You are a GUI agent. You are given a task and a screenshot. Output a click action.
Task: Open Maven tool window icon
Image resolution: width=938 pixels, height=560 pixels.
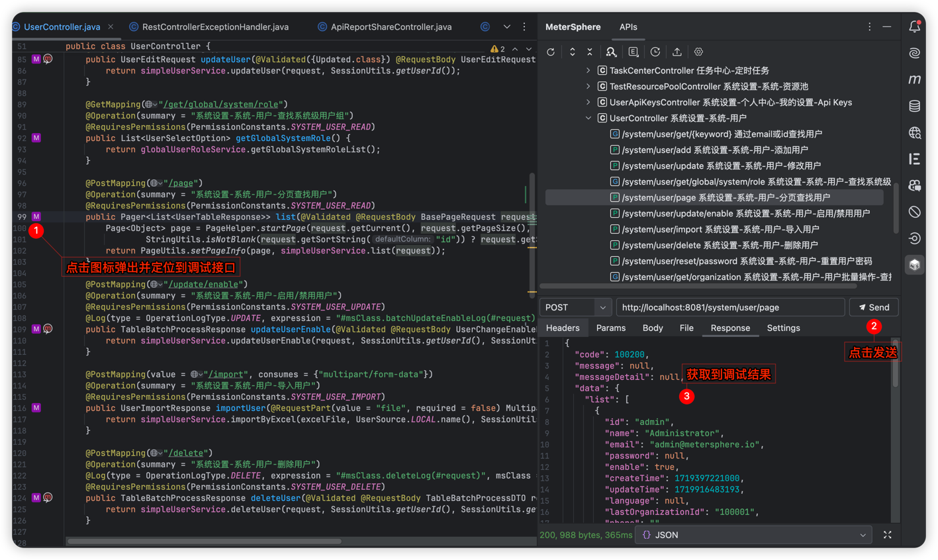click(915, 79)
